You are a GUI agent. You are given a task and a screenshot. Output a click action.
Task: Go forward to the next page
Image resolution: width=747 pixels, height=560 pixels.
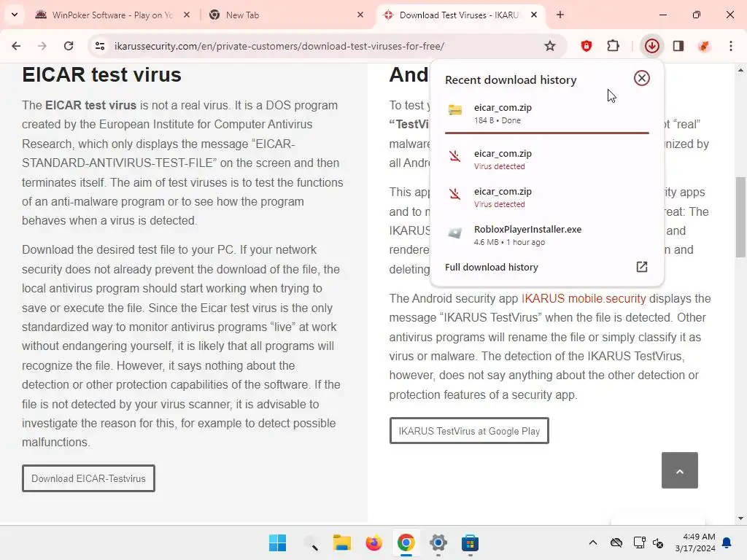[x=42, y=46]
